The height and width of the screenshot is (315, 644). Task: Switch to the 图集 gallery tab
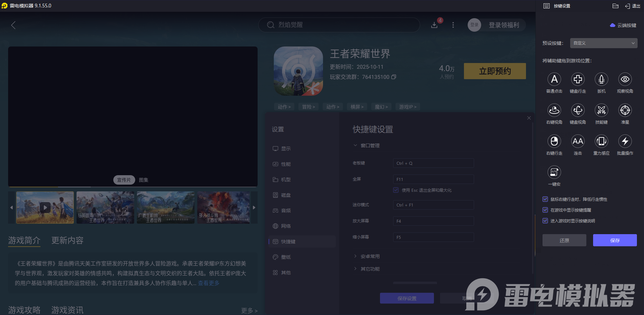pyautogui.click(x=143, y=180)
